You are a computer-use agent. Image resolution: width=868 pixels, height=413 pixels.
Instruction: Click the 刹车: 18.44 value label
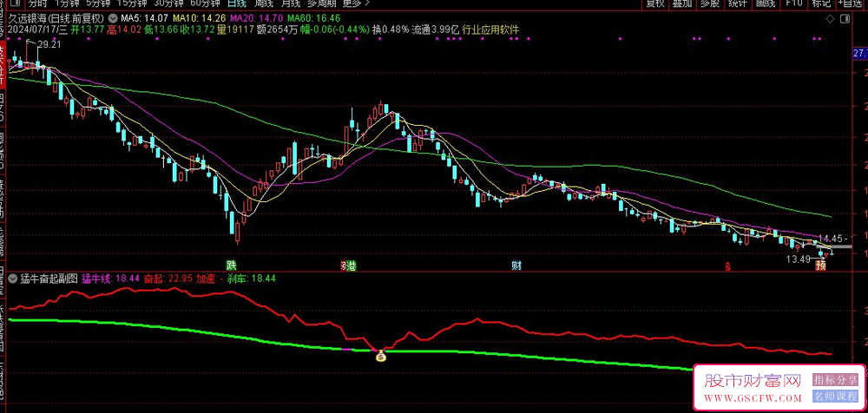(253, 279)
